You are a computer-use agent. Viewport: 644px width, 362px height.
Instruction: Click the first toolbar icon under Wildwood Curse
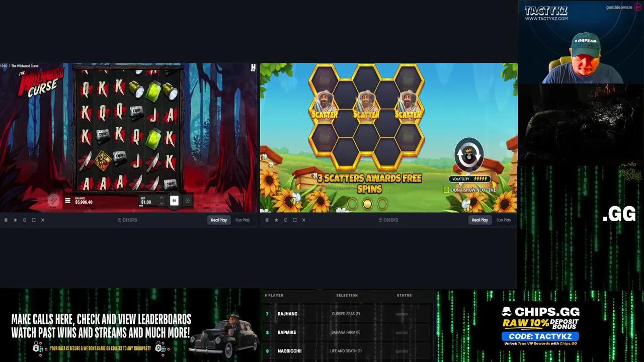6,220
